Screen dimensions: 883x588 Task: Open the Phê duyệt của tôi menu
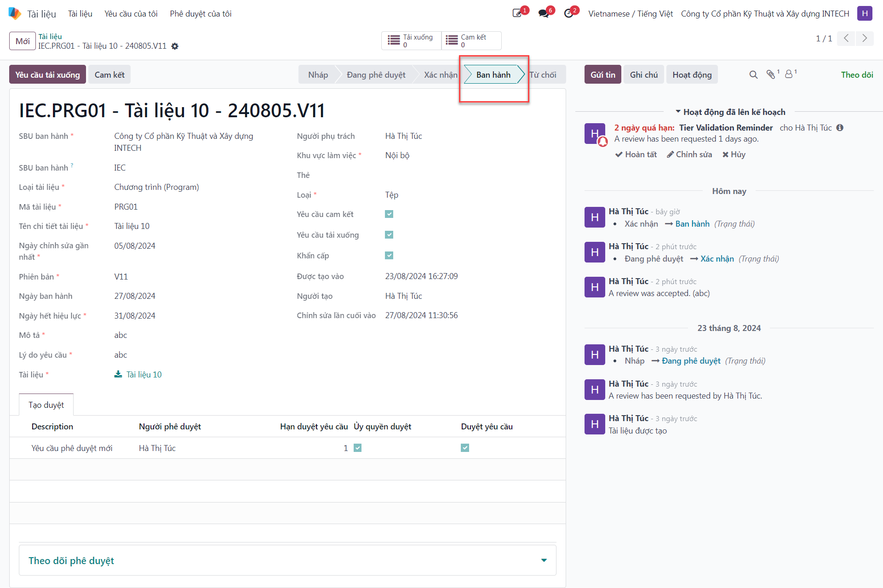201,14
